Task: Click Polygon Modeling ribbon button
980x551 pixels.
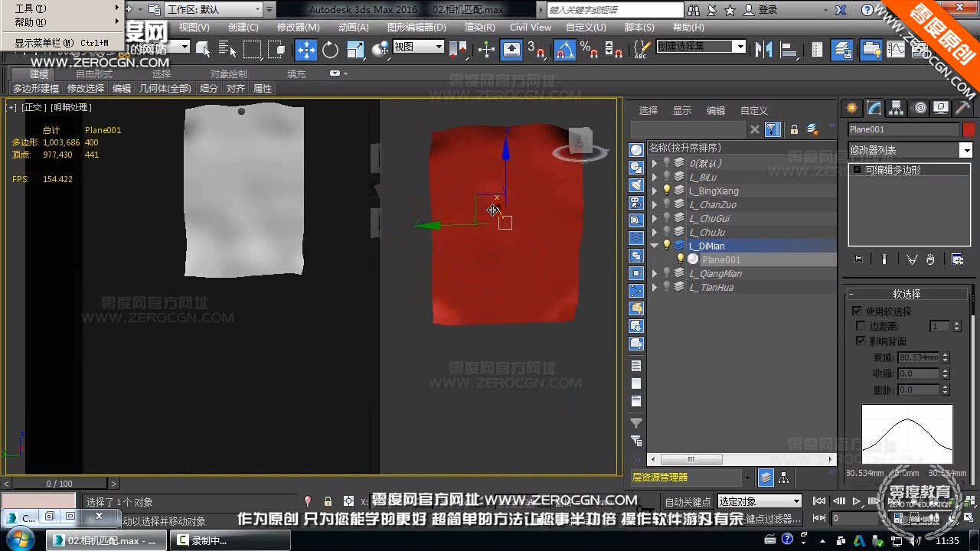Action: coord(36,89)
